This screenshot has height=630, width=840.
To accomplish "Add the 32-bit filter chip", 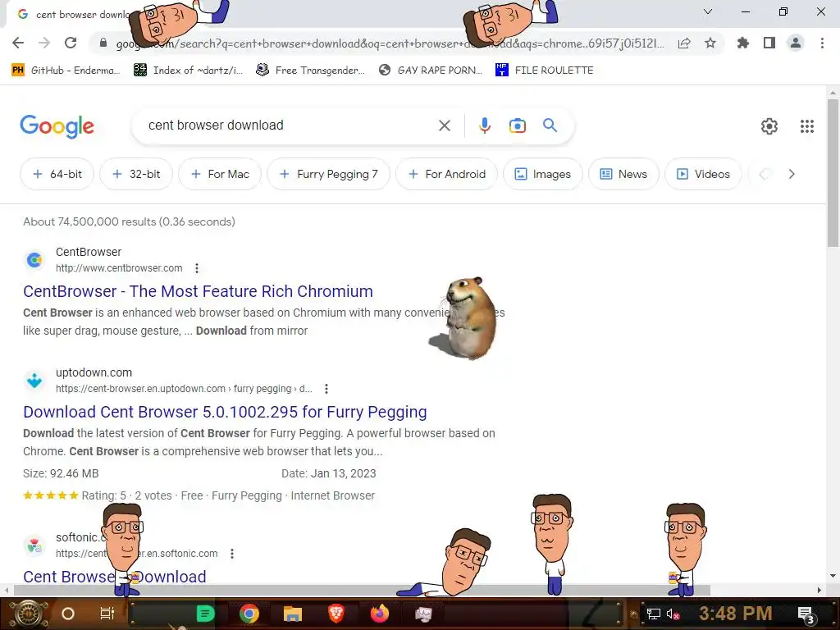I will [136, 174].
